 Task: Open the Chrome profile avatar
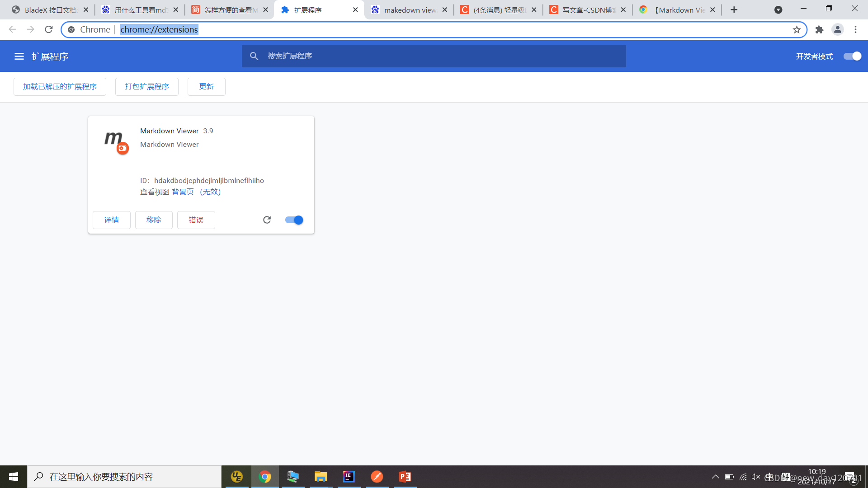click(x=837, y=30)
